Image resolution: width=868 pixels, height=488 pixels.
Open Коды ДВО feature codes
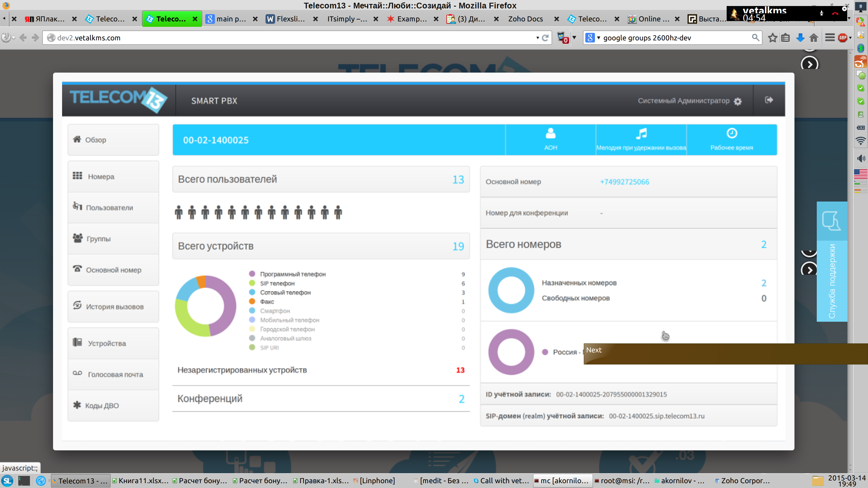[113, 405]
